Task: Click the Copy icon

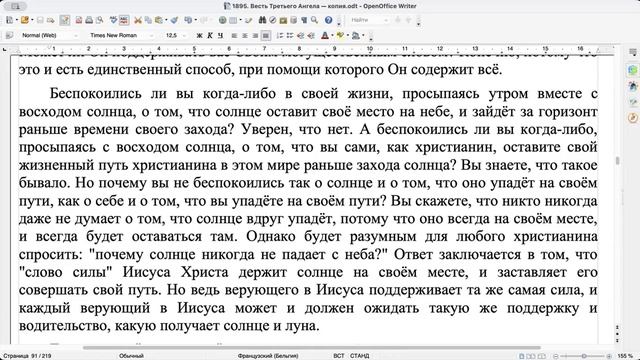Action: tap(148, 20)
